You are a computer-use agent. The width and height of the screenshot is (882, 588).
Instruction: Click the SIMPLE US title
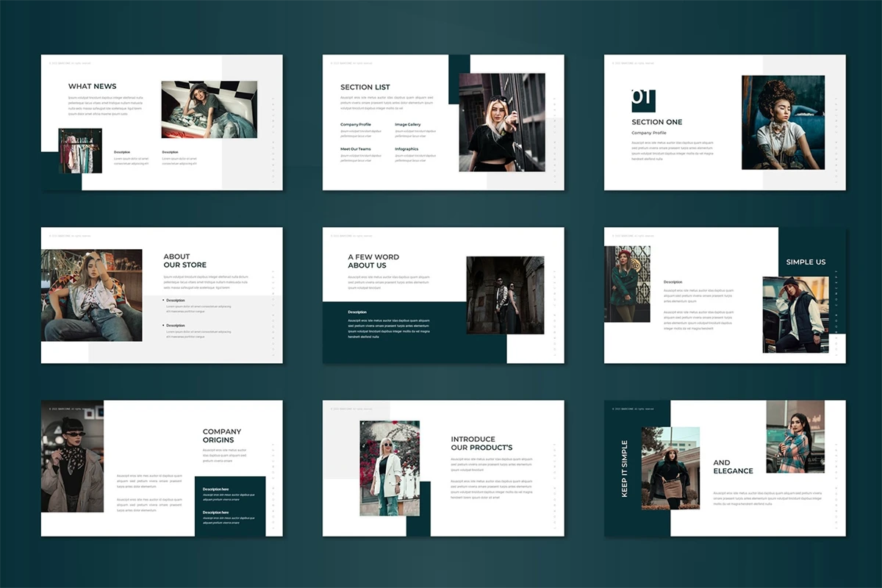point(806,262)
